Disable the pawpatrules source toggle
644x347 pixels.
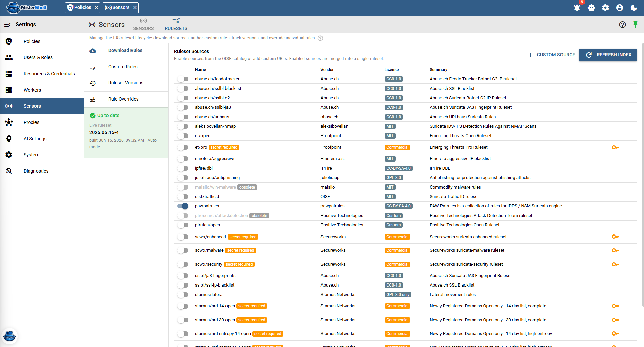coord(183,206)
